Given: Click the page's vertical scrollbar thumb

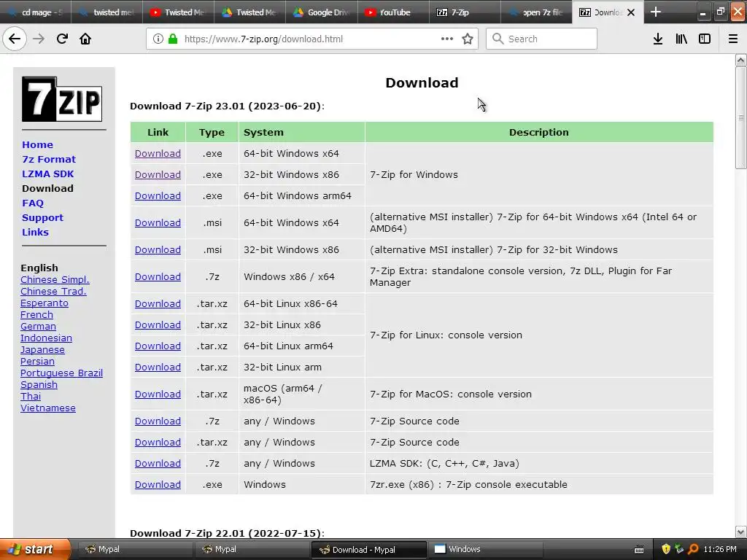Looking at the screenshot, I should tap(741, 117).
